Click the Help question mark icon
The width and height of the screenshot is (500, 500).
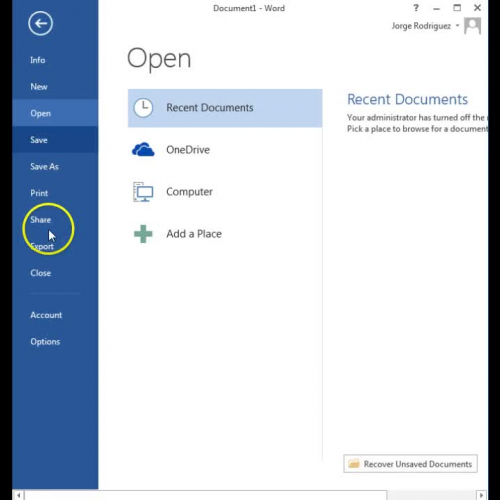416,8
